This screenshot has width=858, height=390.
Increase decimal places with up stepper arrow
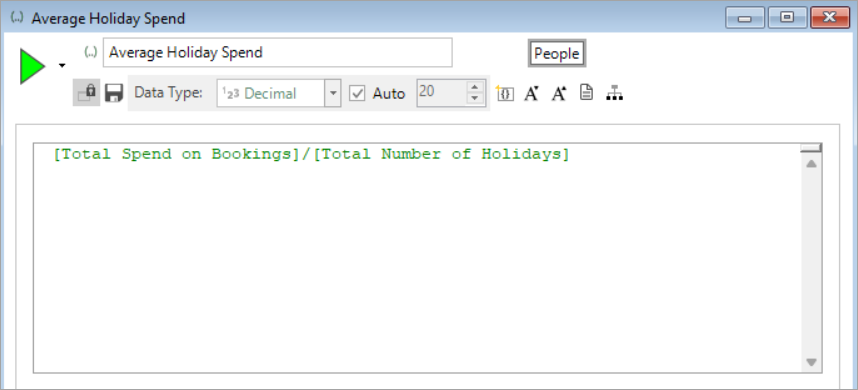(475, 88)
